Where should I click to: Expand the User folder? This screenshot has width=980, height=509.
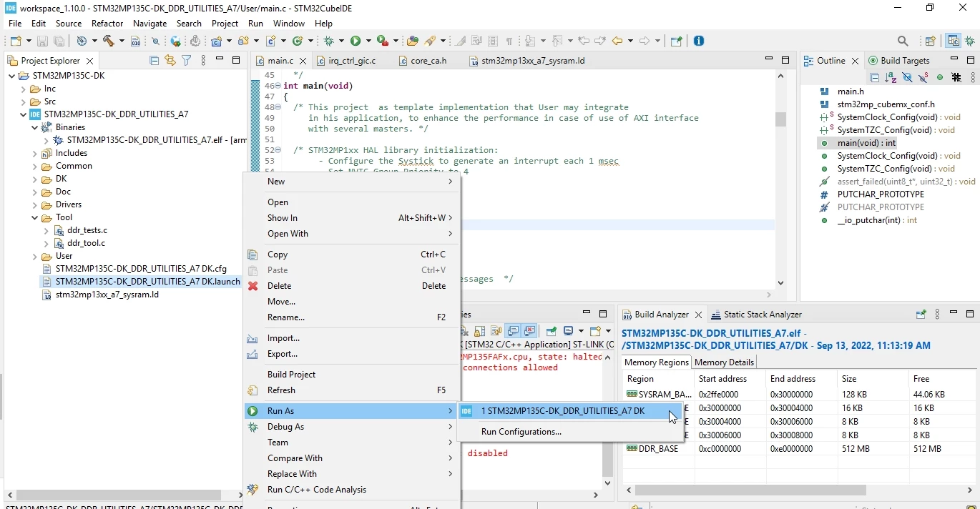[35, 257]
